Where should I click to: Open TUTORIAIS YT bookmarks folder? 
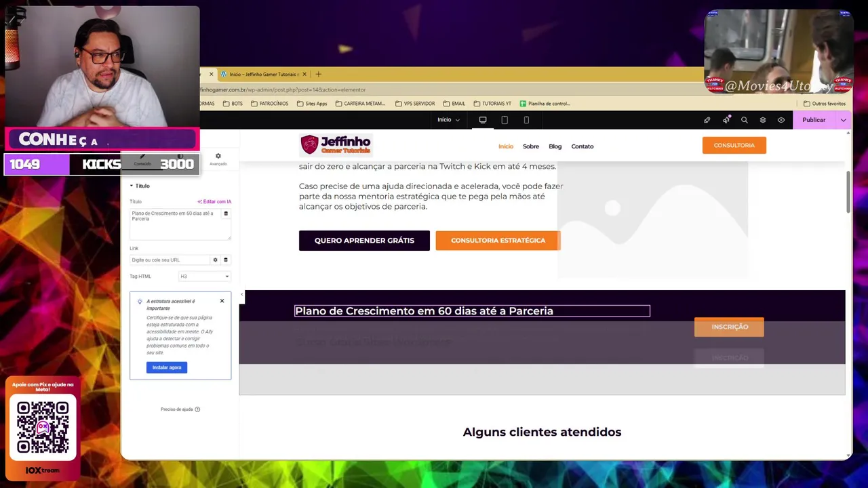[492, 104]
